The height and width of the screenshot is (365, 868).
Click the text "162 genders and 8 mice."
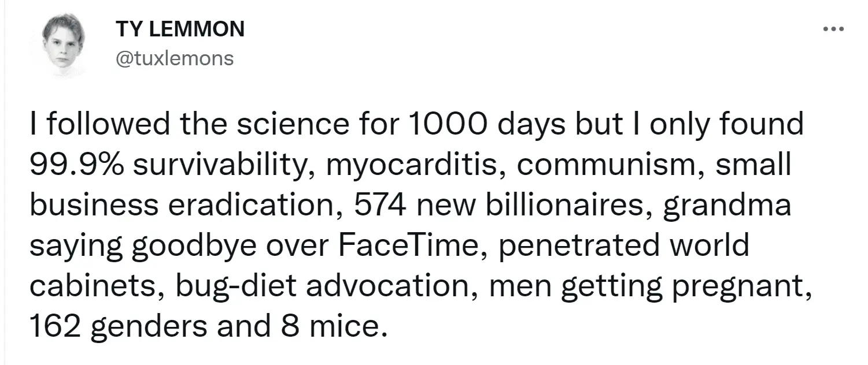point(206,327)
